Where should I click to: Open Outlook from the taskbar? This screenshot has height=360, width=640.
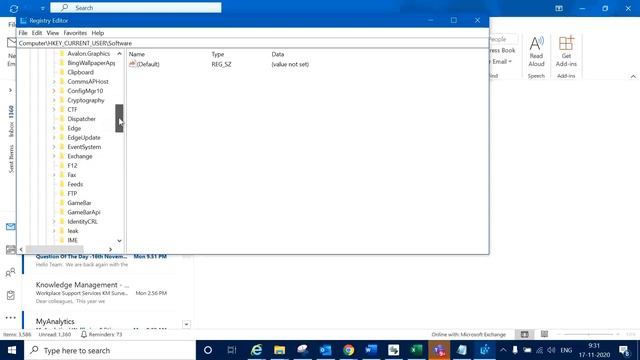[x=325, y=350]
